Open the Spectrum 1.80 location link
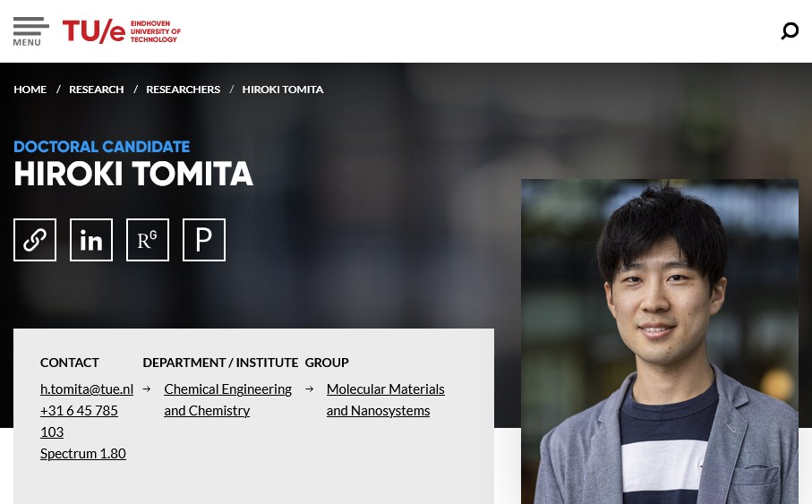812x504 pixels. (x=83, y=453)
